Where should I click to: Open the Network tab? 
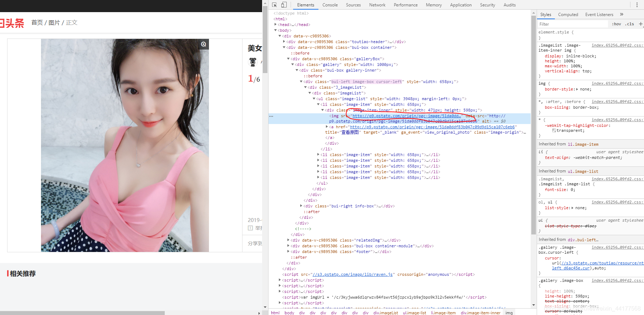(377, 5)
